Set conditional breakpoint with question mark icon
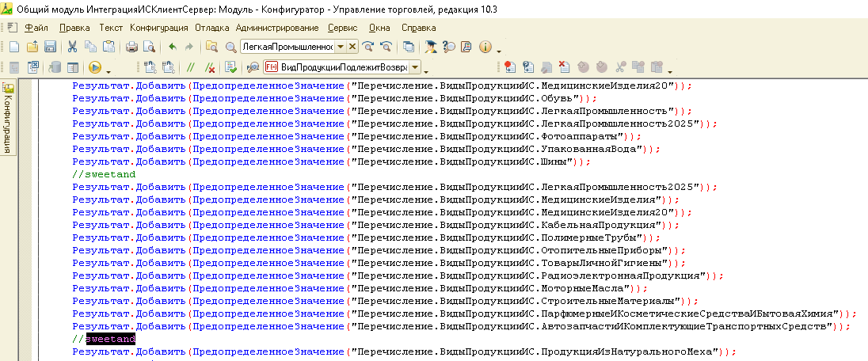 point(528,67)
